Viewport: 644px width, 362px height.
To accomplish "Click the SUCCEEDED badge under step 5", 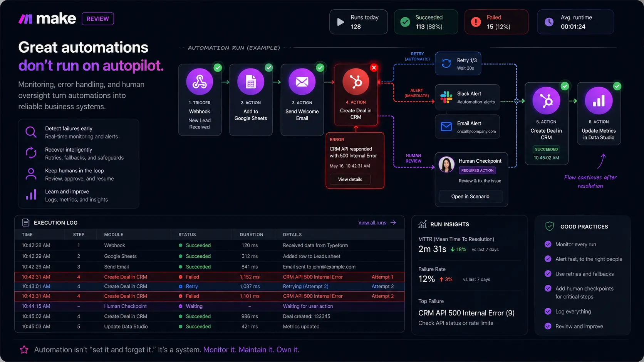I will click(546, 149).
